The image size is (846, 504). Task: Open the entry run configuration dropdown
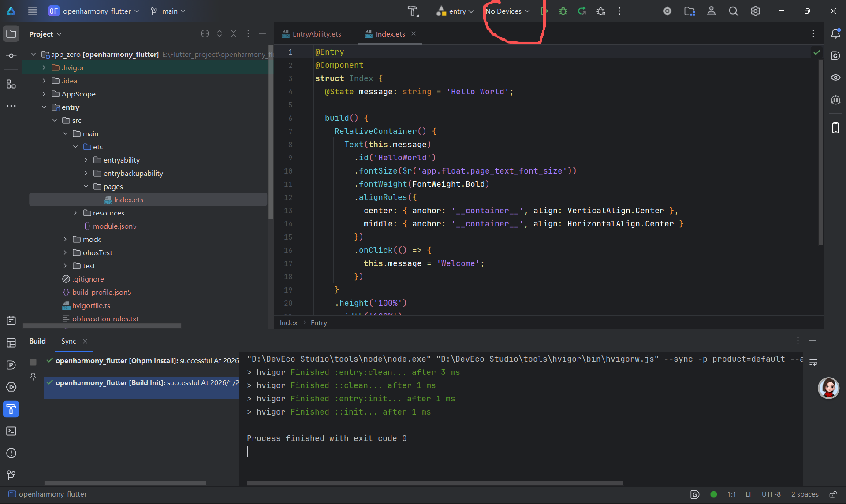coord(455,11)
